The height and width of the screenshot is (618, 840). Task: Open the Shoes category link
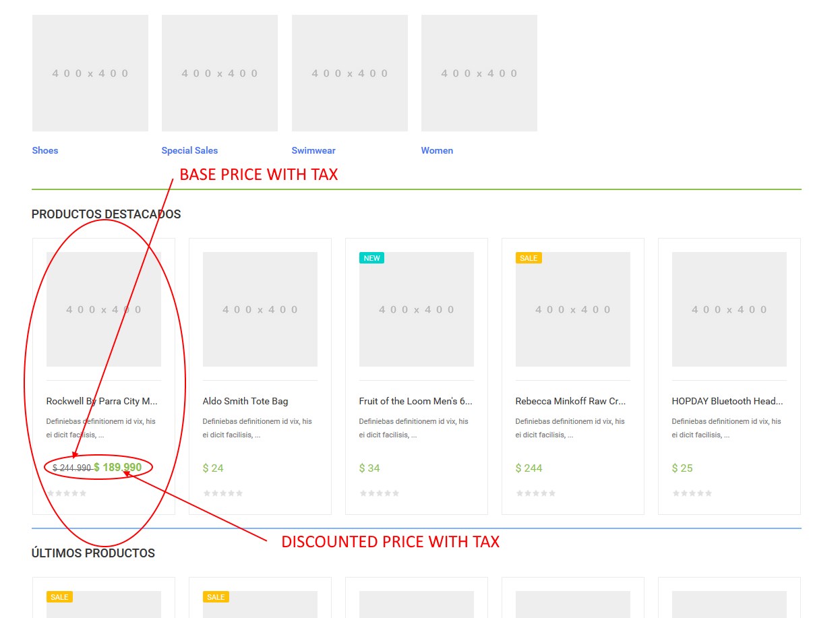click(x=44, y=150)
